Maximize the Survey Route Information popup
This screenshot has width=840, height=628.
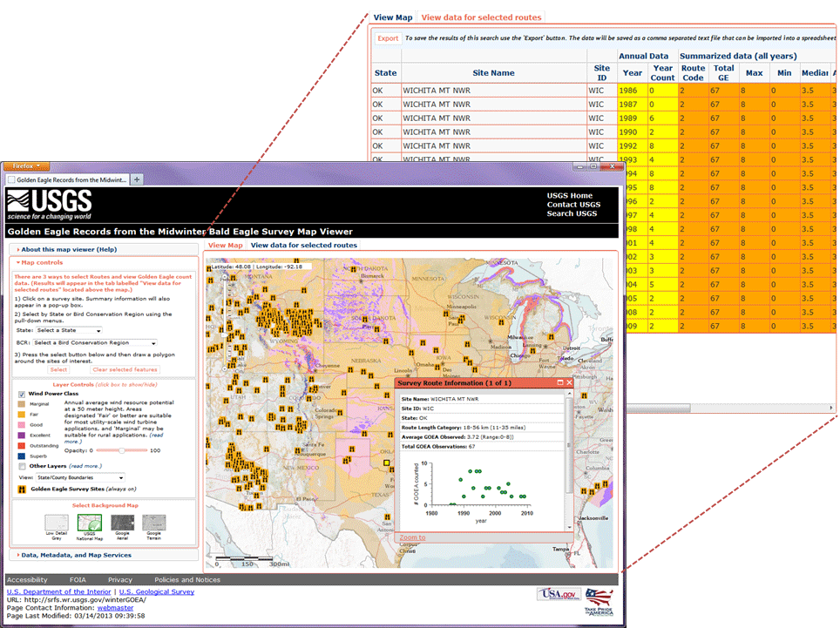(559, 383)
